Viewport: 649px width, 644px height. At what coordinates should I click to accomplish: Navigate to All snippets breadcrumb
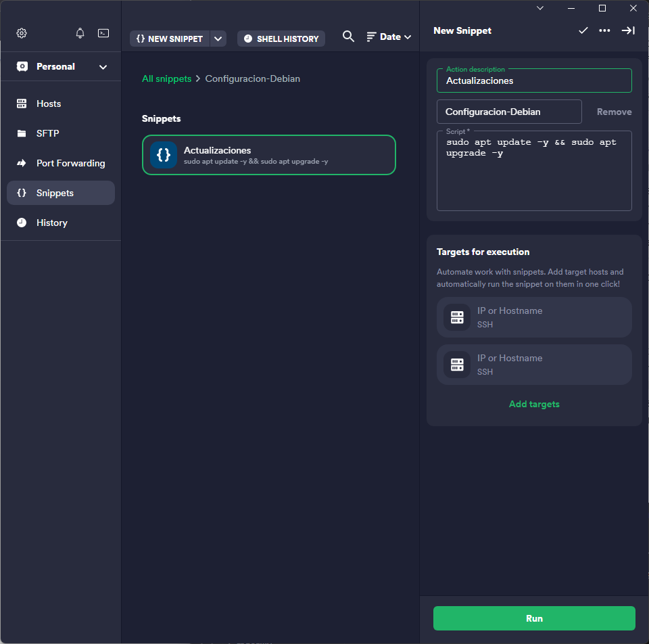coord(166,78)
